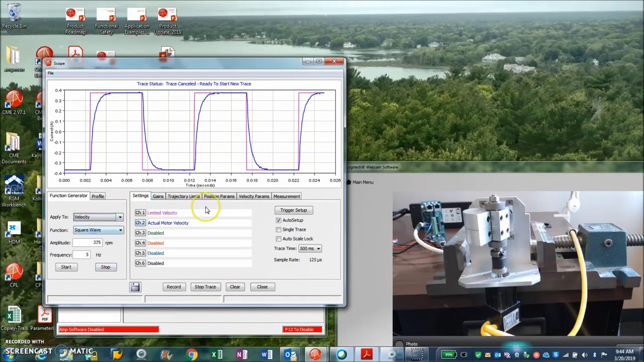Open the Functional Safety presentation icon
This screenshot has width=644, height=362.
point(106,22)
